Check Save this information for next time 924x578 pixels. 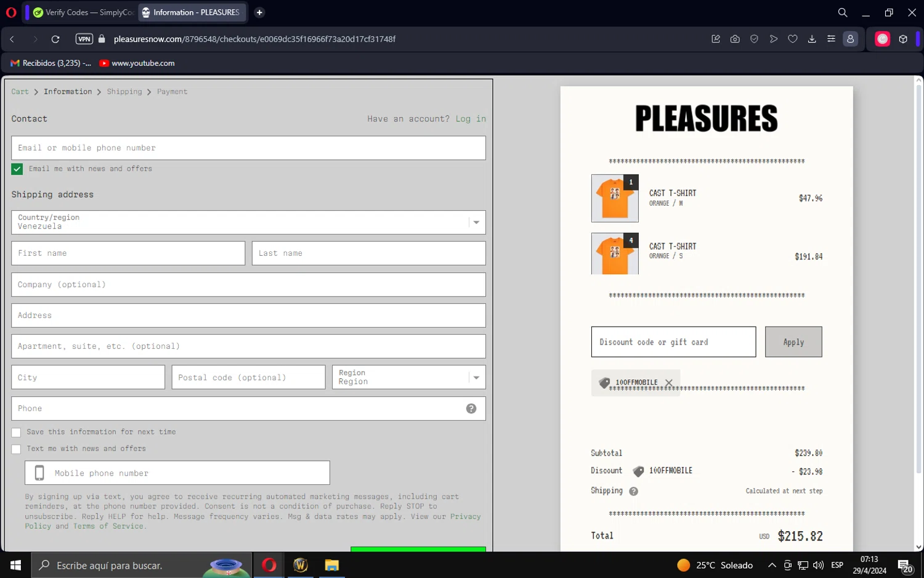click(16, 433)
